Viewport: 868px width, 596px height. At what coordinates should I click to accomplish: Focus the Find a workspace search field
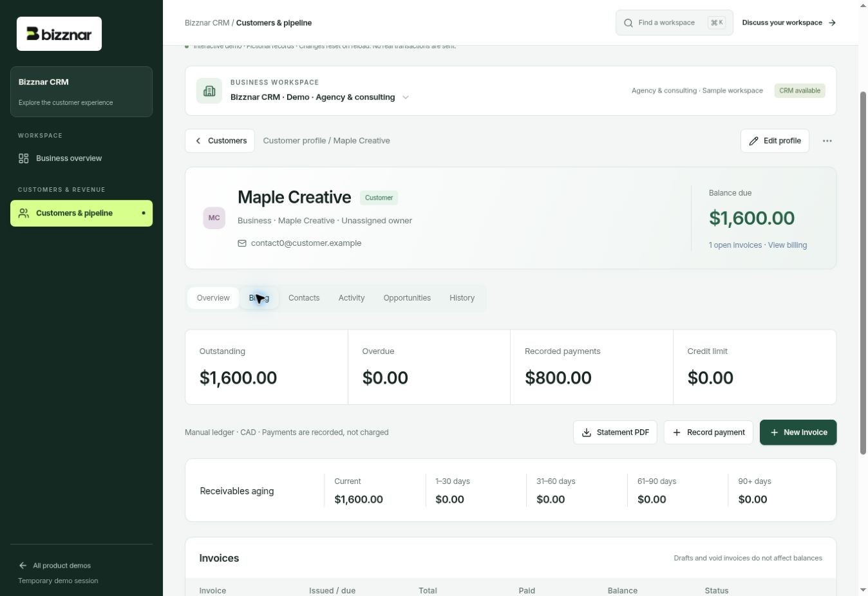[x=674, y=23]
